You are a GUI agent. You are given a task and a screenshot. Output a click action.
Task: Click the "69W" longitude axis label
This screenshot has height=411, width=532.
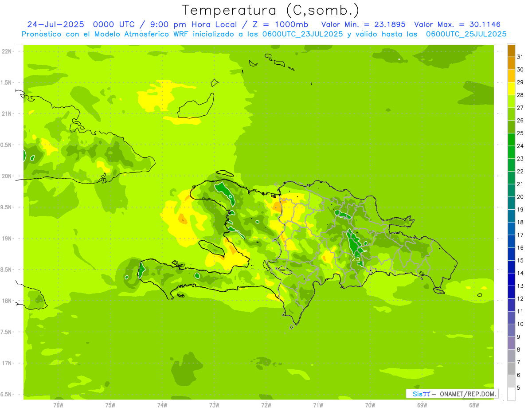422,405
